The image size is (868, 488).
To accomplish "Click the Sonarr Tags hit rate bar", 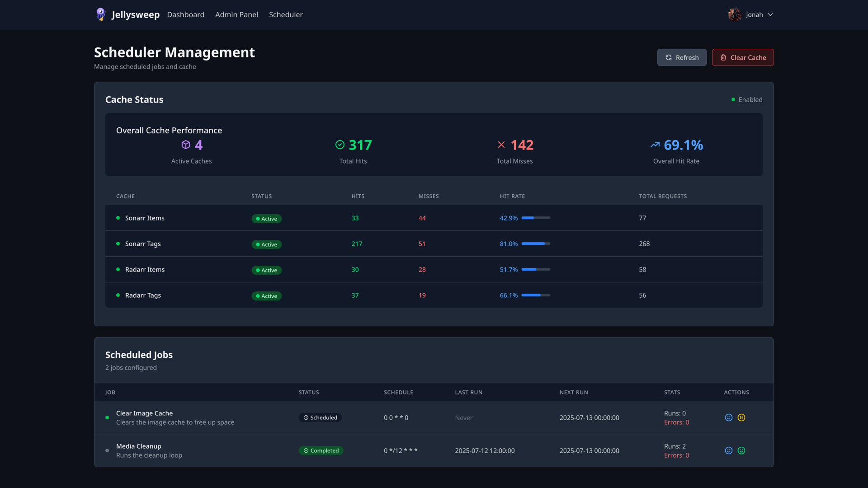I will [536, 244].
